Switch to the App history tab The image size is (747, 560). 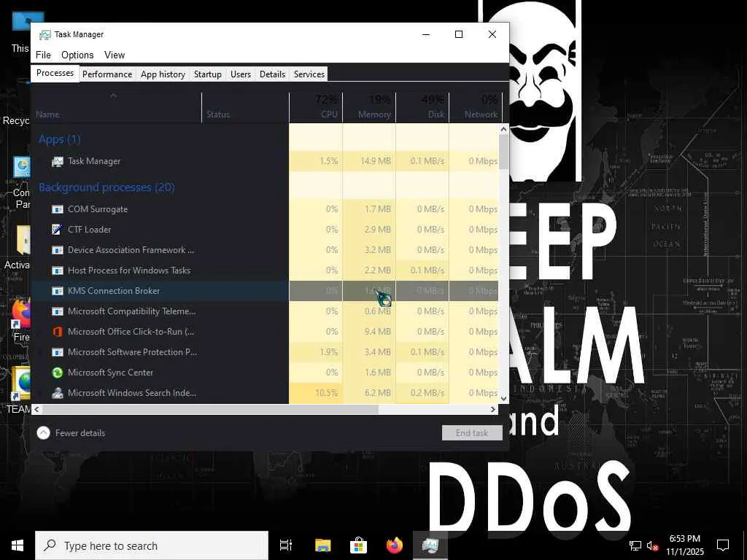[163, 74]
